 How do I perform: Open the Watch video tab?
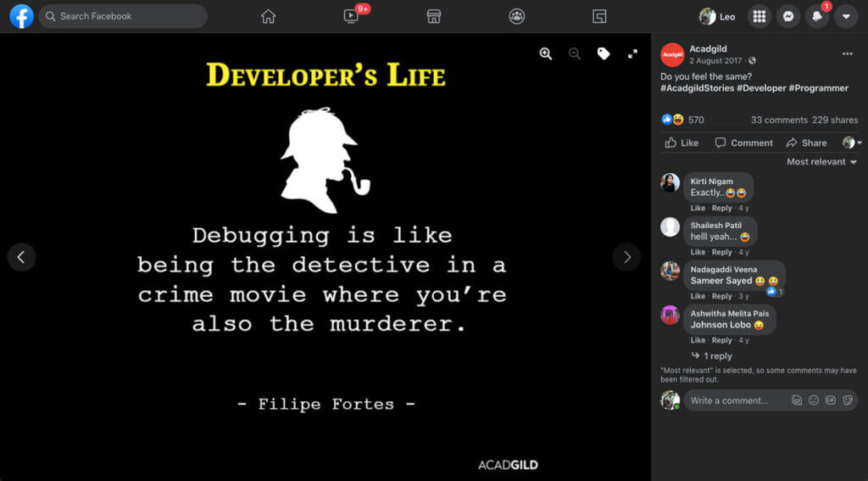(352, 16)
